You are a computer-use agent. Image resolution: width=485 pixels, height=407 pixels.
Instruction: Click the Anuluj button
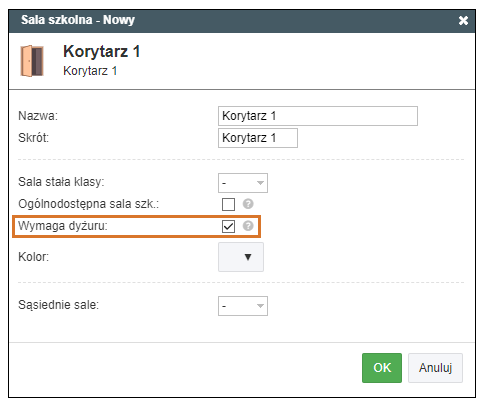point(435,368)
